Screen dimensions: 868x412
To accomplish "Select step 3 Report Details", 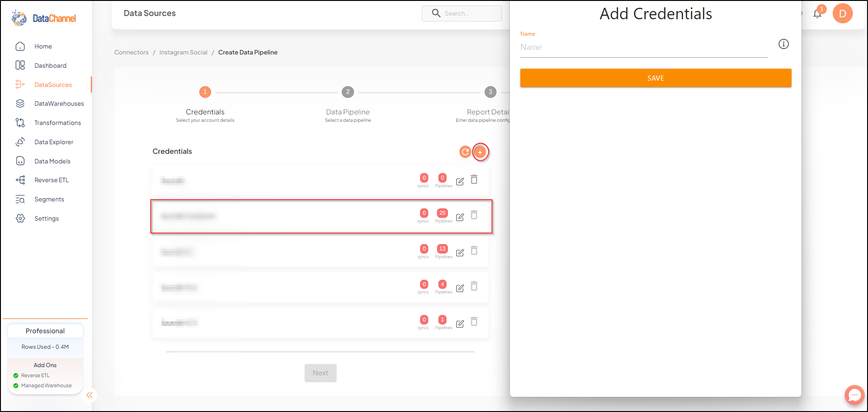I will click(491, 92).
